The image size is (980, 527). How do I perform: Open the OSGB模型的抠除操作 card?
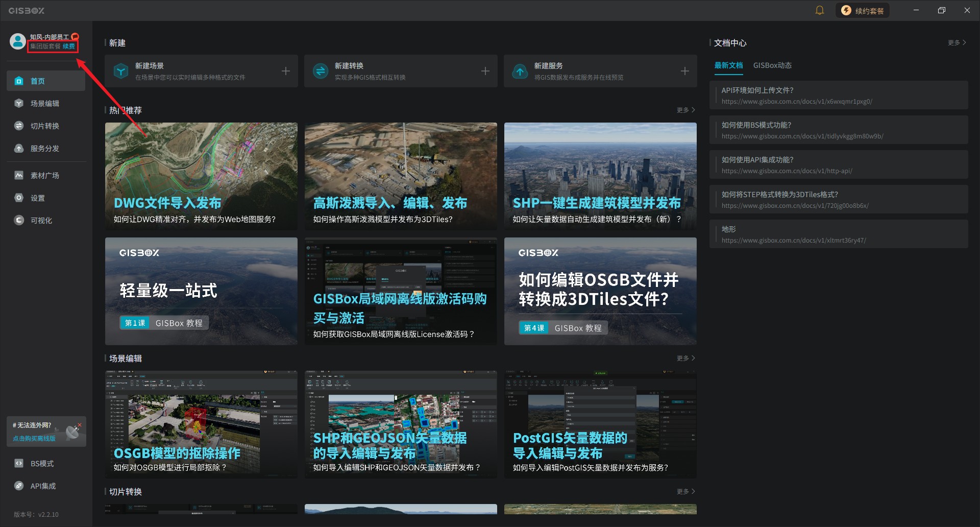pyautogui.click(x=201, y=424)
